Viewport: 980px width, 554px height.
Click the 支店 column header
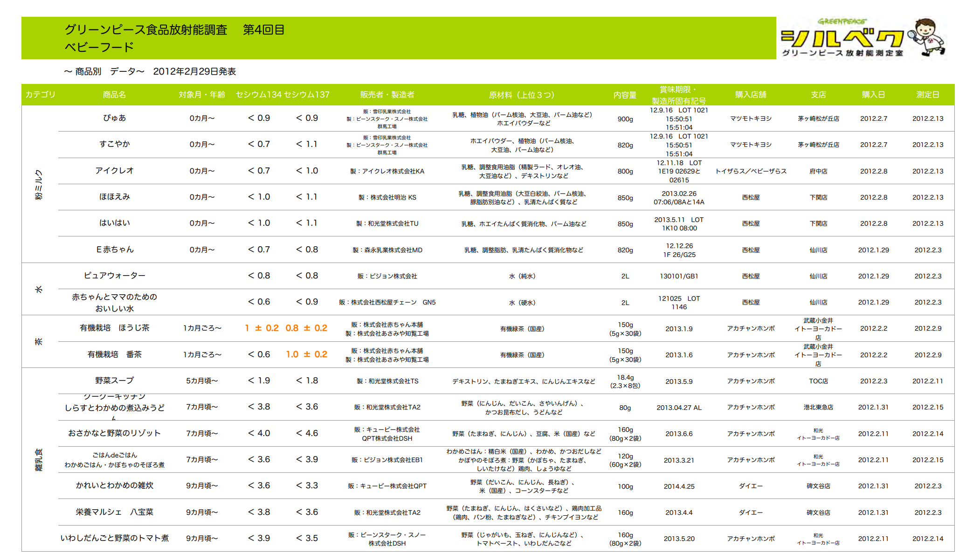point(818,95)
